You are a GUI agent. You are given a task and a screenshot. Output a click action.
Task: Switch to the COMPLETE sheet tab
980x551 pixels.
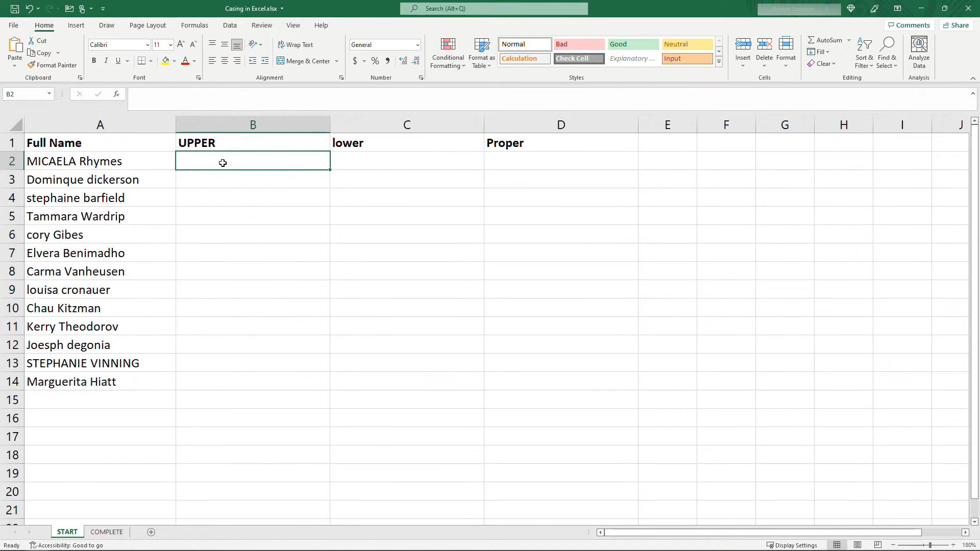(x=107, y=532)
